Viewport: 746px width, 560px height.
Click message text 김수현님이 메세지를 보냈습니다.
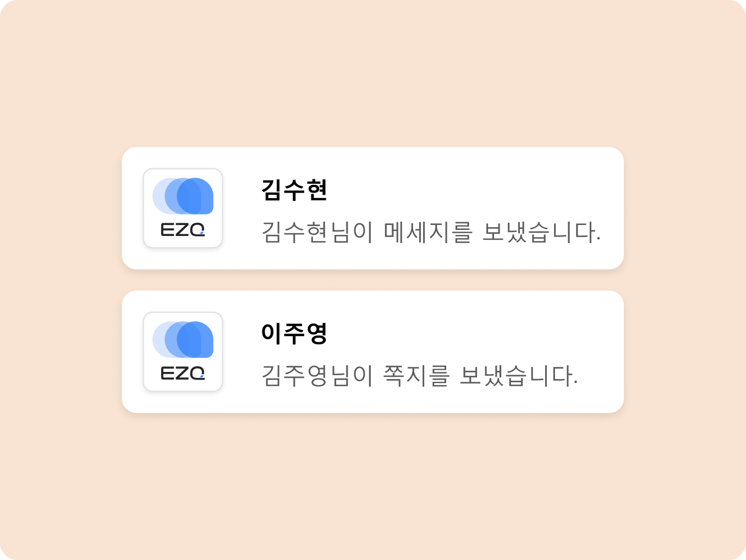(431, 232)
